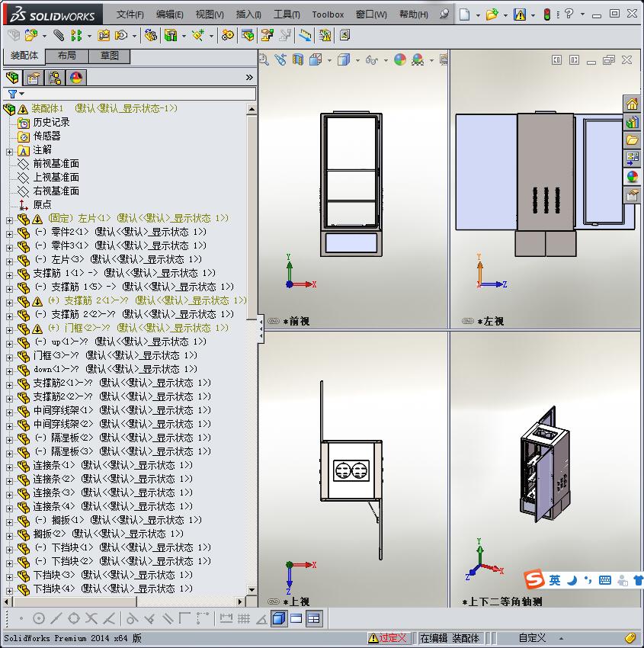Click the Apply Scene icon

pyautogui.click(x=418, y=60)
